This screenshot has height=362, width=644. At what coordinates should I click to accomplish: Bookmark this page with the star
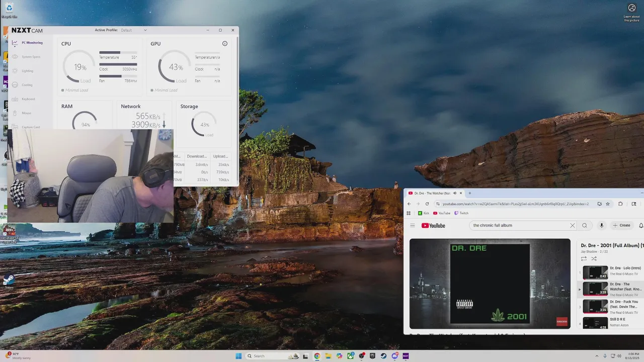[608, 204]
